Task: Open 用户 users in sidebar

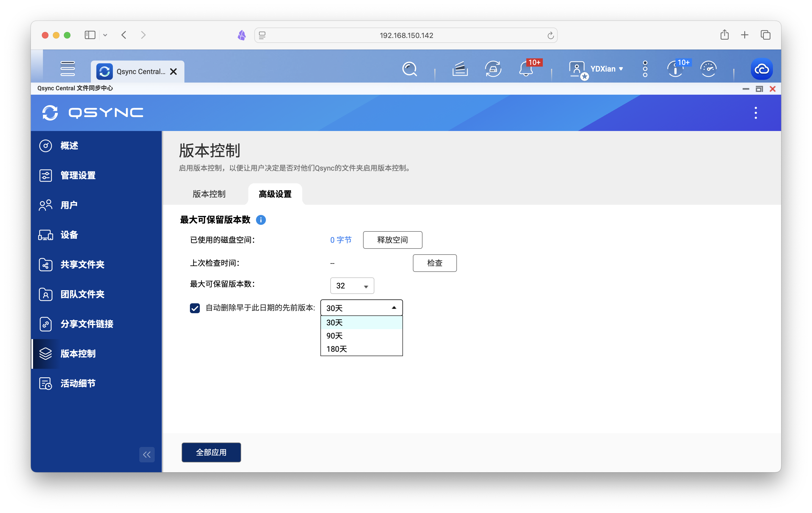Action: 97,205
